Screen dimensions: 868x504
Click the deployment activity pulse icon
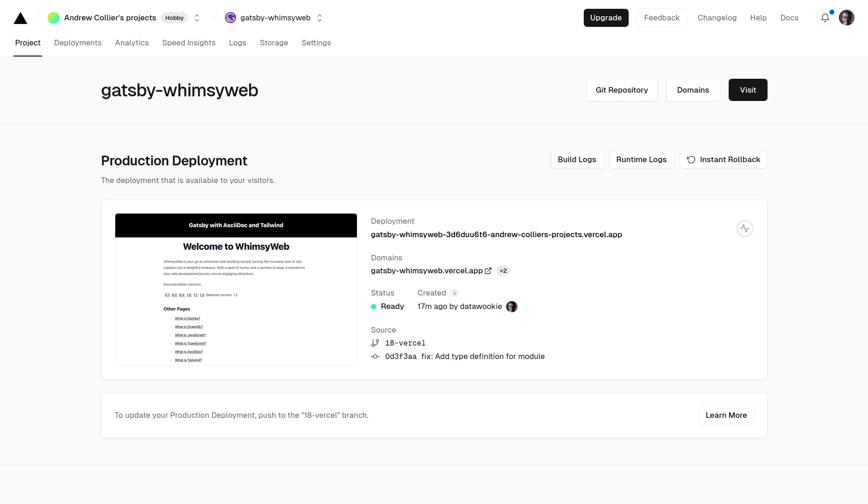click(x=744, y=228)
